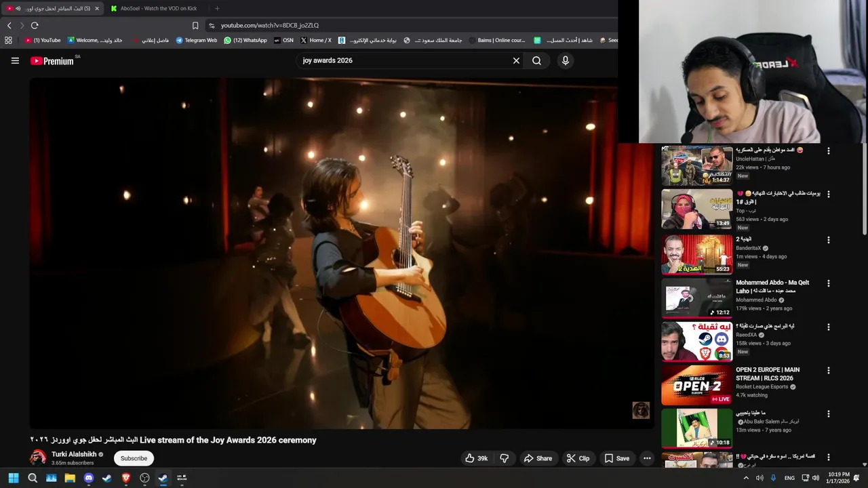
Task: Open the YouTube hamburger guide menu
Action: 15,60
